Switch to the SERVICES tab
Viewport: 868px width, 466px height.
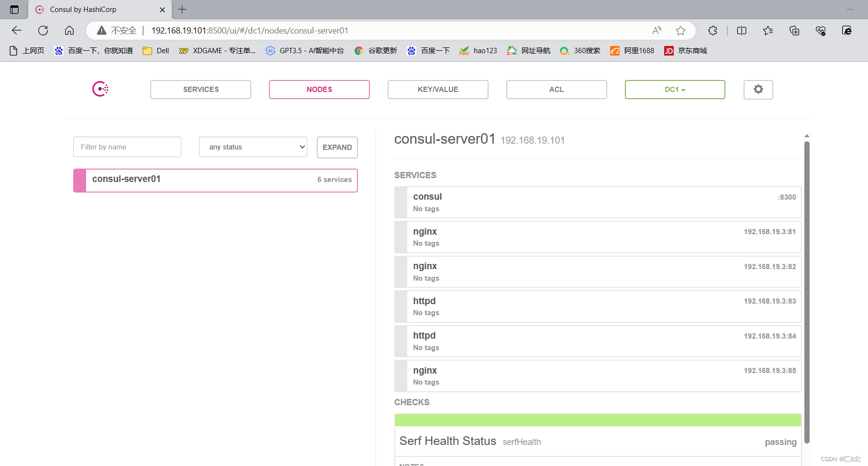click(200, 90)
